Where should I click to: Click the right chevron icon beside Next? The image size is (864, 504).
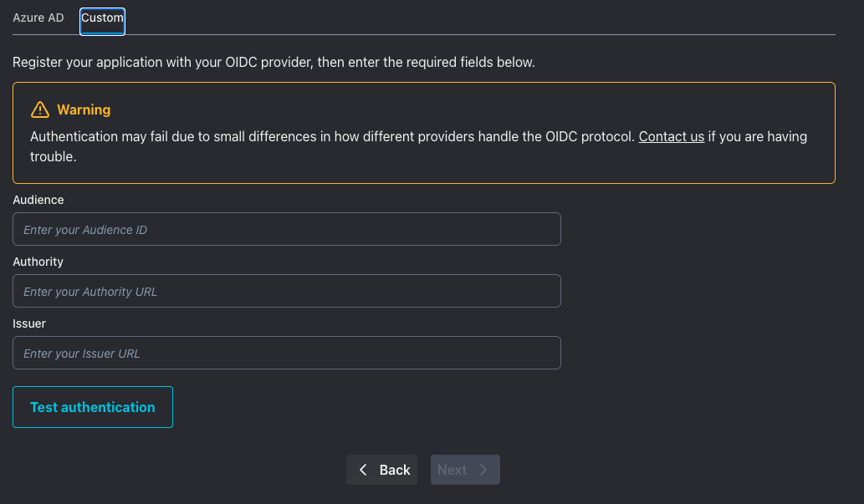pyautogui.click(x=483, y=470)
